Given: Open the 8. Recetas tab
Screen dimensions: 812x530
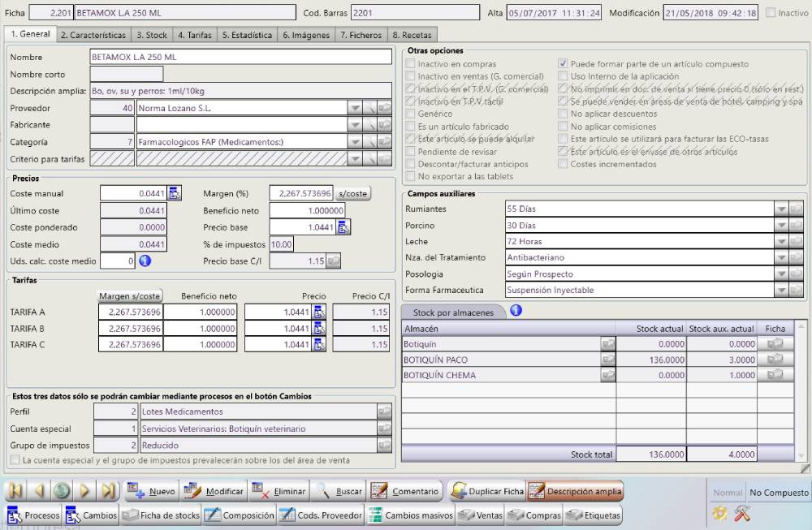Looking at the screenshot, I should click(412, 35).
